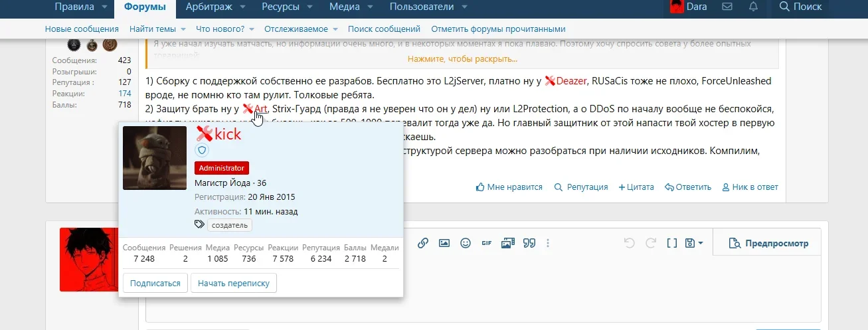Add the post with +Цитата
The height and width of the screenshot is (330, 868).
pyautogui.click(x=636, y=187)
